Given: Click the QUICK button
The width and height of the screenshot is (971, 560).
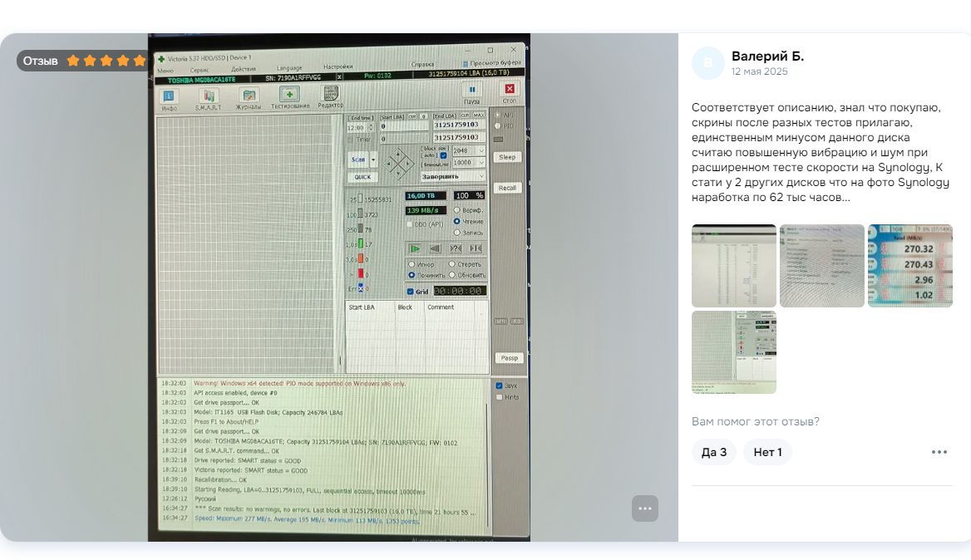Looking at the screenshot, I should tap(363, 177).
